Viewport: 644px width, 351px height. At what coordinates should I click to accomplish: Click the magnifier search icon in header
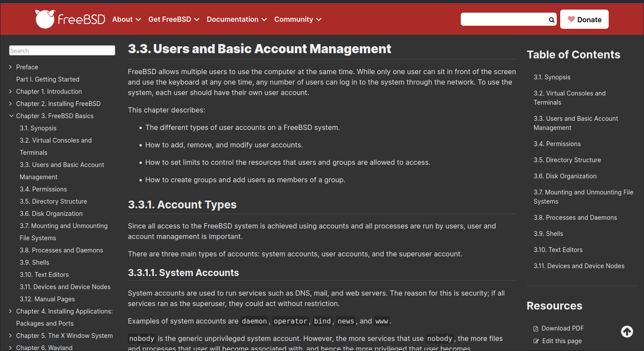pyautogui.click(x=552, y=20)
